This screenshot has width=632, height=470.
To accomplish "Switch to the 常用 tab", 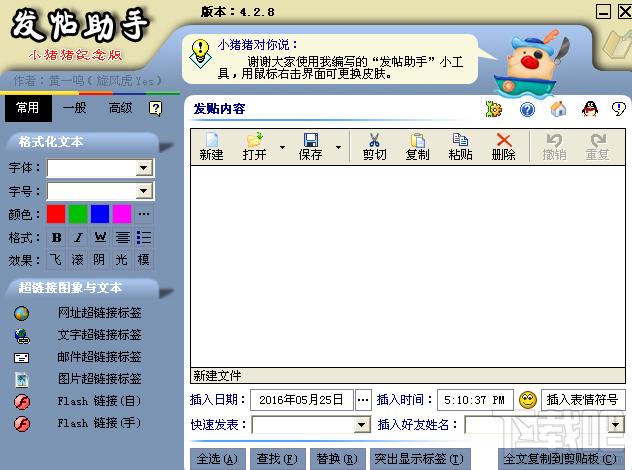I will [x=28, y=108].
